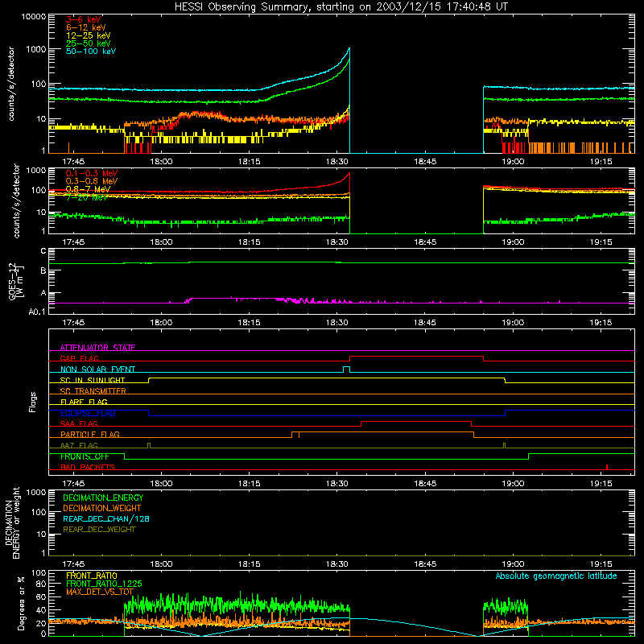Select the B class tick label on GOES panel
644x644 pixels.
43,270
